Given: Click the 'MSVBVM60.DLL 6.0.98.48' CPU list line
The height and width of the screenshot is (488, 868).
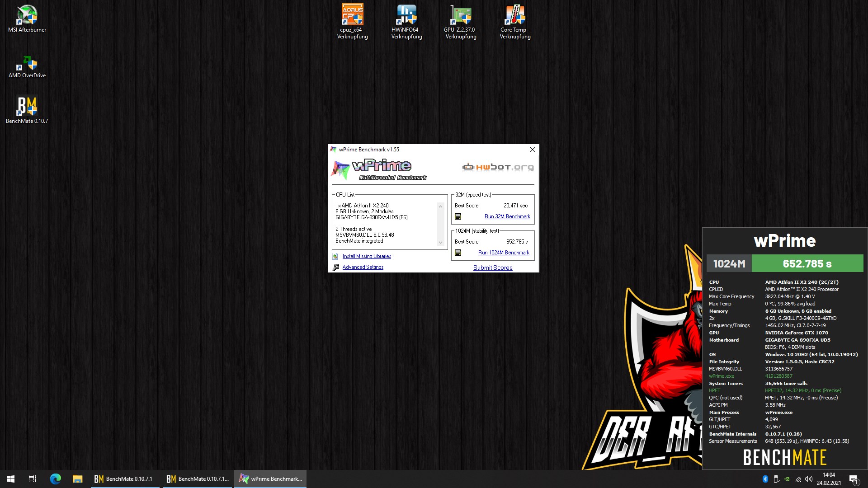Looking at the screenshot, I should point(365,235).
